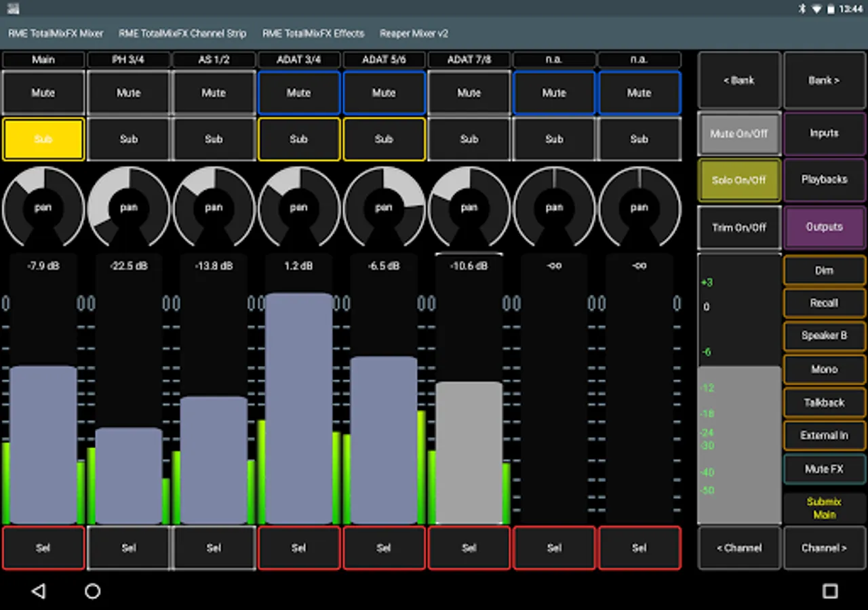Go to previous bank with < Bank
The height and width of the screenshot is (610, 868).
point(739,80)
